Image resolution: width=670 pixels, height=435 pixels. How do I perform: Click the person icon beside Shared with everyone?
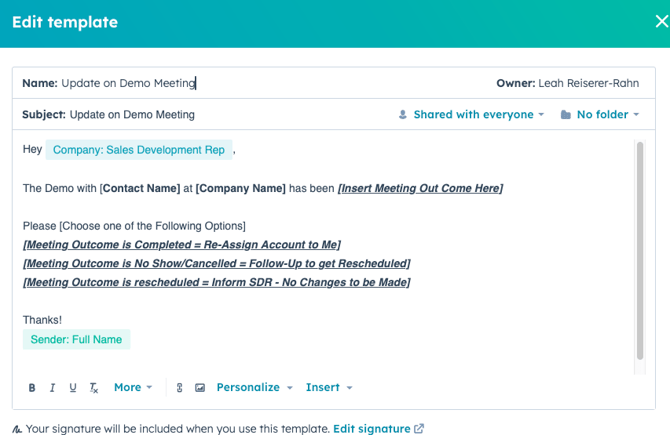403,115
